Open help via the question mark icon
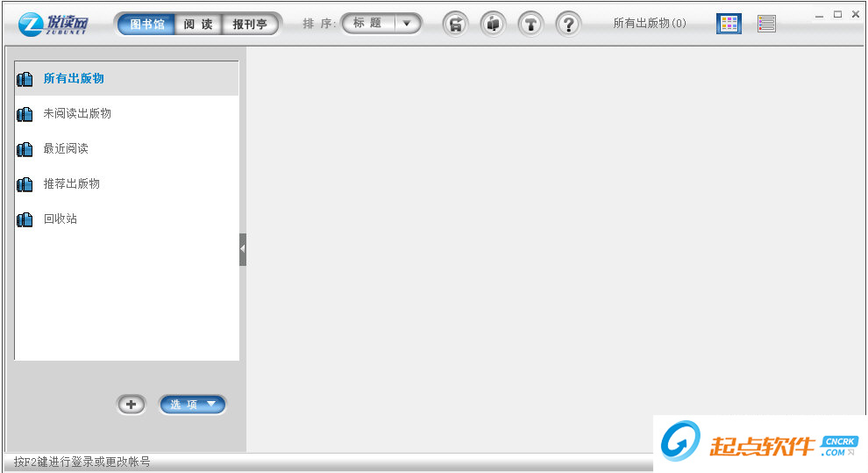Image resolution: width=868 pixels, height=473 pixels. [x=568, y=25]
